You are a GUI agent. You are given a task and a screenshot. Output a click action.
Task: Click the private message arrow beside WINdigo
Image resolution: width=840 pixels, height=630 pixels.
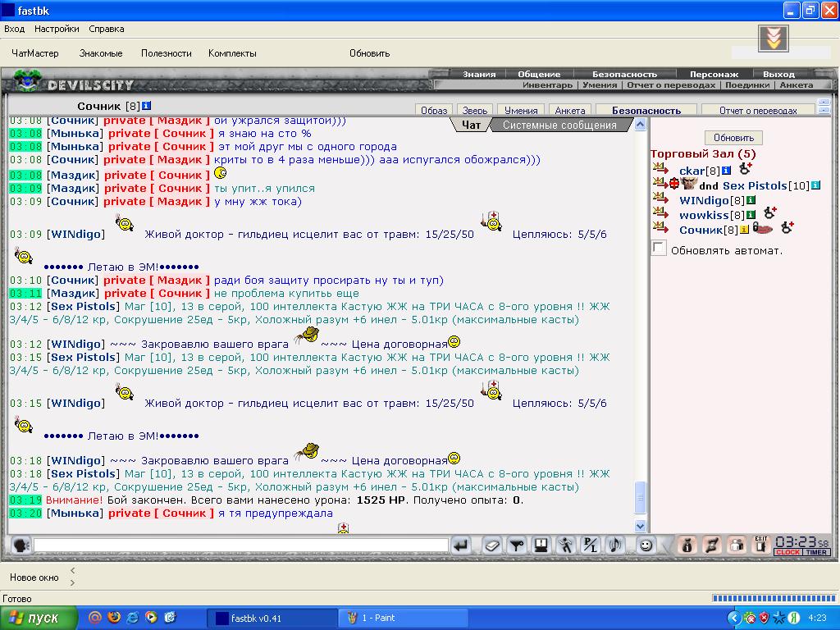click(x=661, y=199)
